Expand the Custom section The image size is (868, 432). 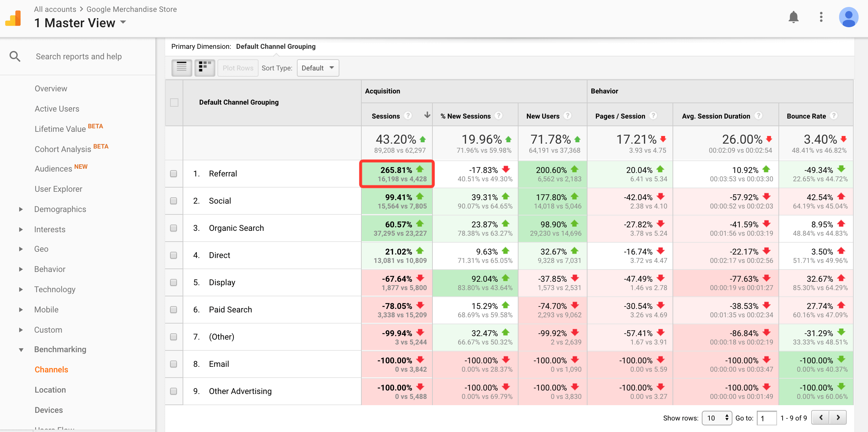click(21, 330)
